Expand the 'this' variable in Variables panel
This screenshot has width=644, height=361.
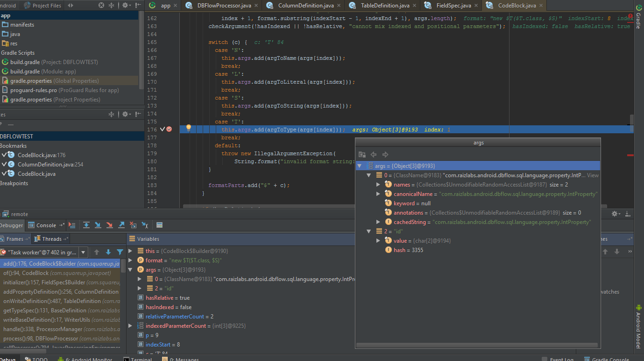(x=130, y=251)
